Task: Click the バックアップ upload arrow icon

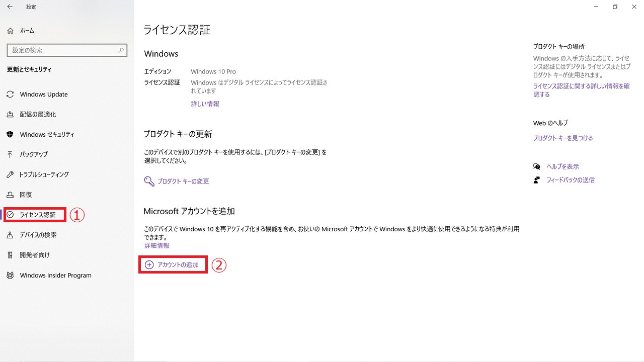Action: [x=10, y=154]
